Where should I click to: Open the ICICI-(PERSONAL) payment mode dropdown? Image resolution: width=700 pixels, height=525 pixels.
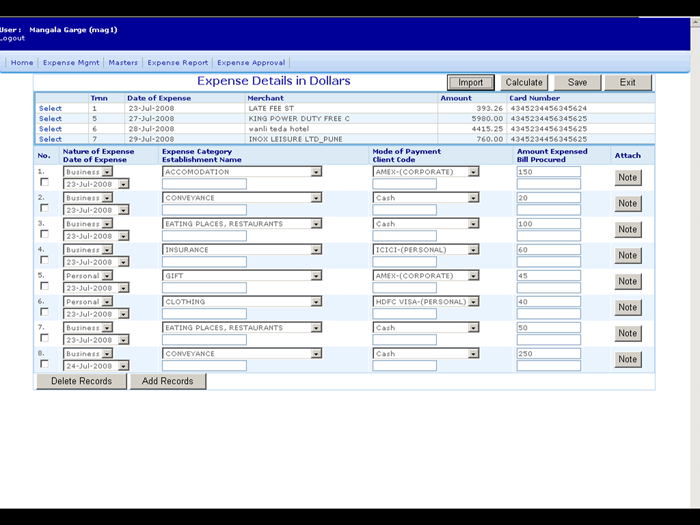(x=426, y=250)
